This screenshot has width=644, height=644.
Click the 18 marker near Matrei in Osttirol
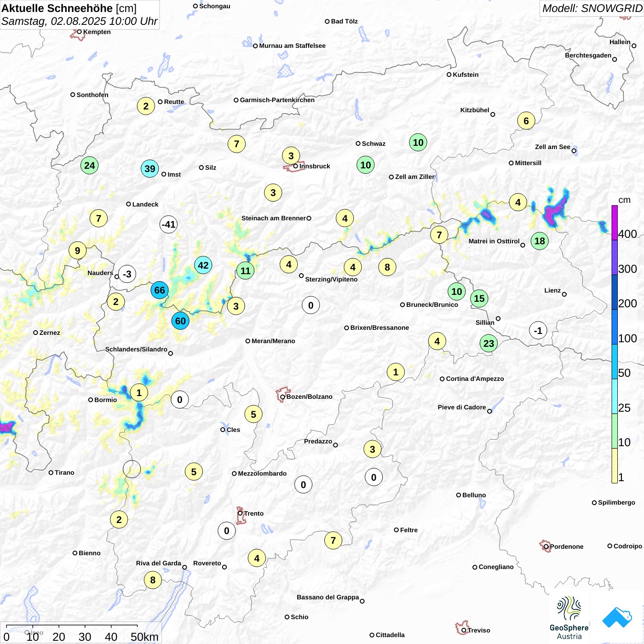pyautogui.click(x=540, y=241)
